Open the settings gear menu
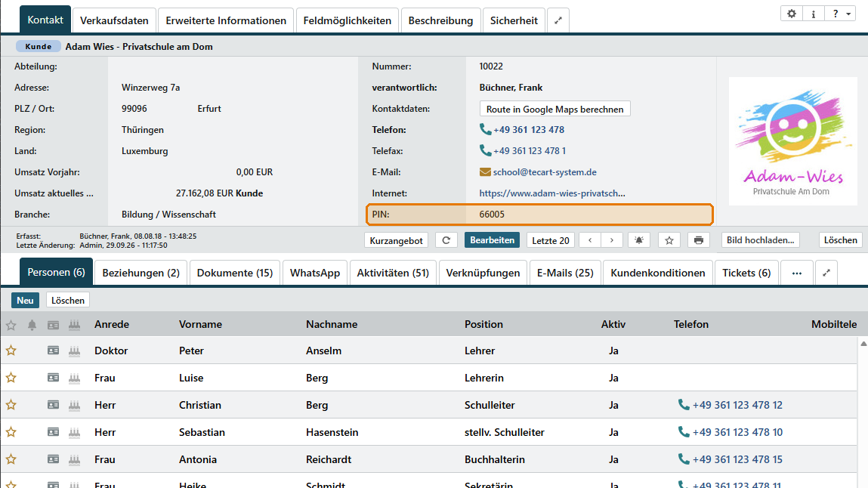 point(792,14)
